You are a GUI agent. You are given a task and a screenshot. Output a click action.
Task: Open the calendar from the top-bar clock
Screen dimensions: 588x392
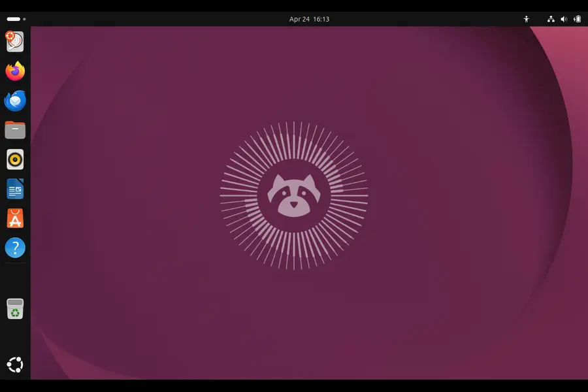tap(309, 18)
